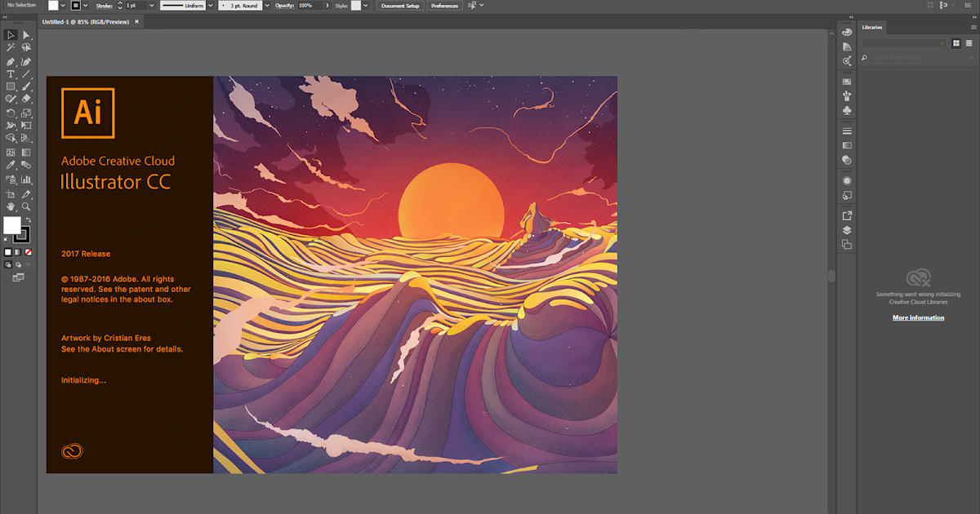The height and width of the screenshot is (514, 980).
Task: Select the Blend tool
Action: point(26,165)
